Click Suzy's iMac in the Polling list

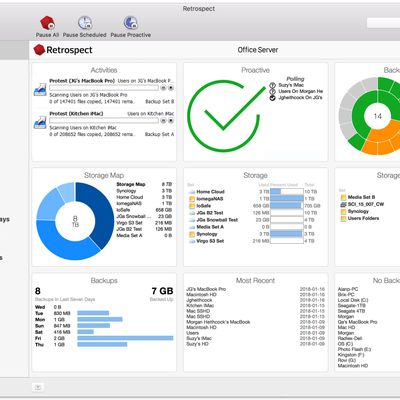point(291,85)
